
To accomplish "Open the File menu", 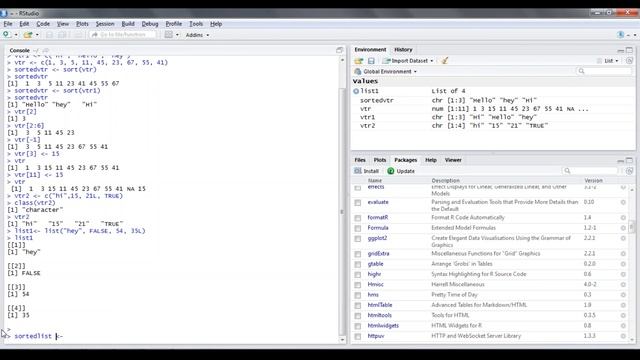I will [8, 24].
